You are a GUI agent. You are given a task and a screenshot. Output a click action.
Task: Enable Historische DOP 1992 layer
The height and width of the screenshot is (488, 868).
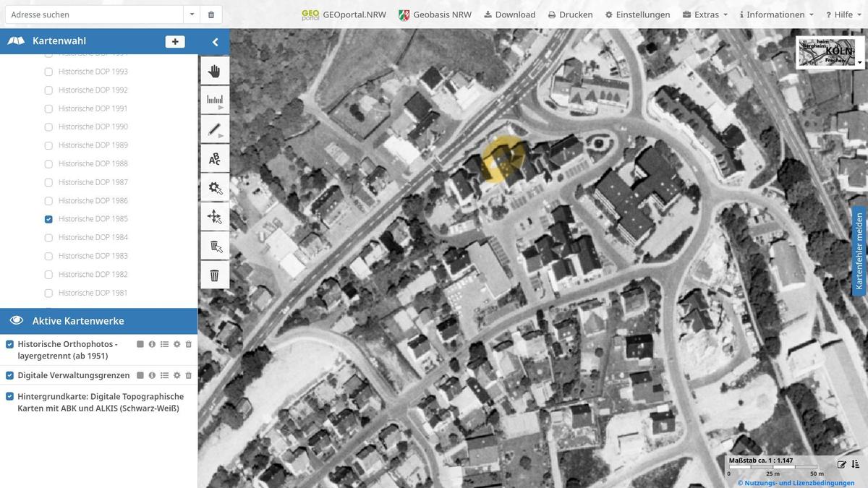pyautogui.click(x=48, y=90)
